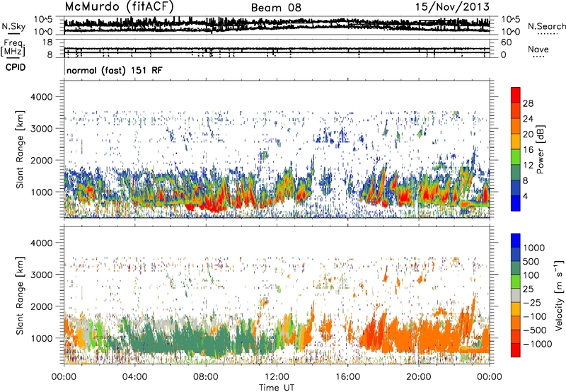Click the date '15/Nov/2013'
Image resolution: width=566 pixels, height=392 pixels.
(x=452, y=6)
